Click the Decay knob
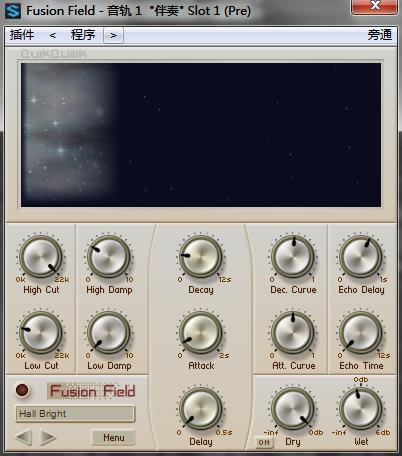The width and height of the screenshot is (402, 456). point(201,257)
